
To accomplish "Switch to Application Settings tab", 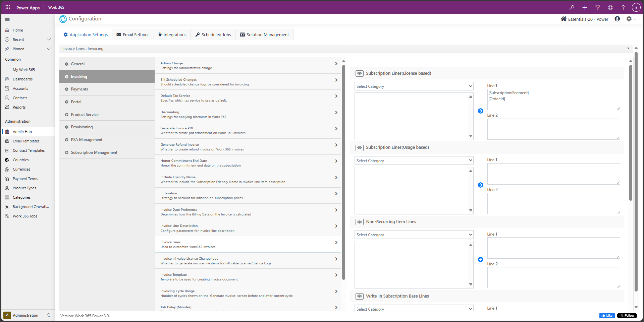I will click(86, 35).
